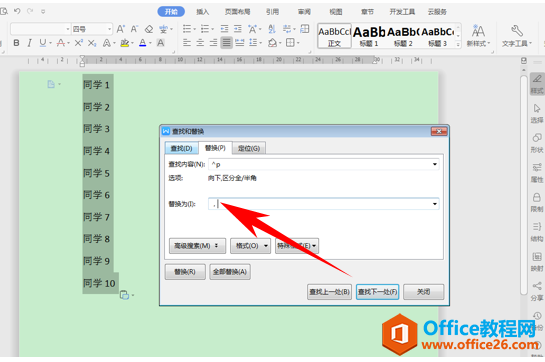Toggle subscript X₂ button
This screenshot has height=362, width=545.
(x=92, y=43)
